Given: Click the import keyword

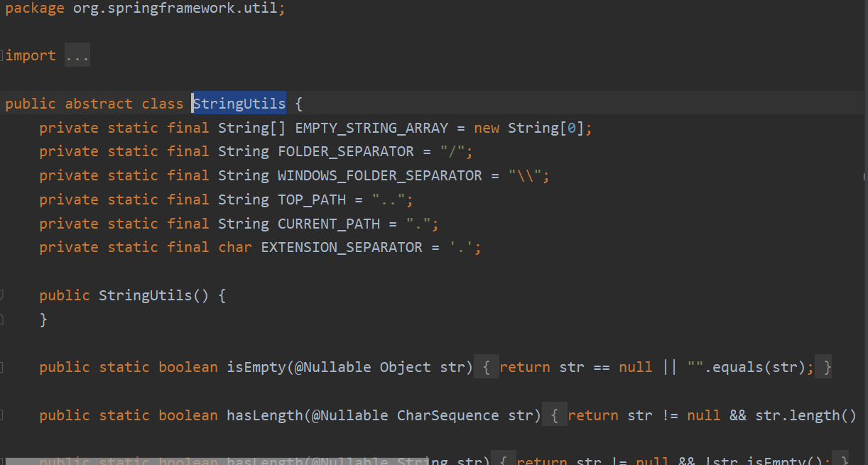Looking at the screenshot, I should 31,56.
